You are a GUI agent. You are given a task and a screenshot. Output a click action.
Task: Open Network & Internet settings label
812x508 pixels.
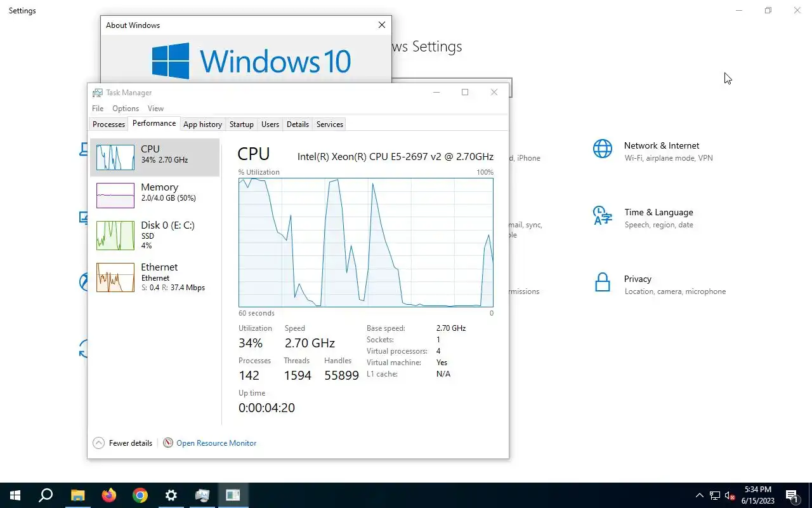click(662, 145)
